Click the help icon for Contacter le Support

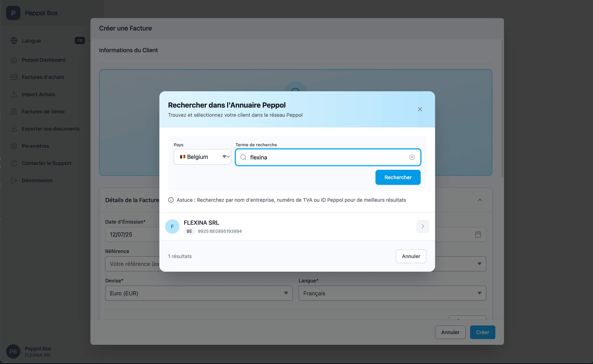[x=14, y=163]
